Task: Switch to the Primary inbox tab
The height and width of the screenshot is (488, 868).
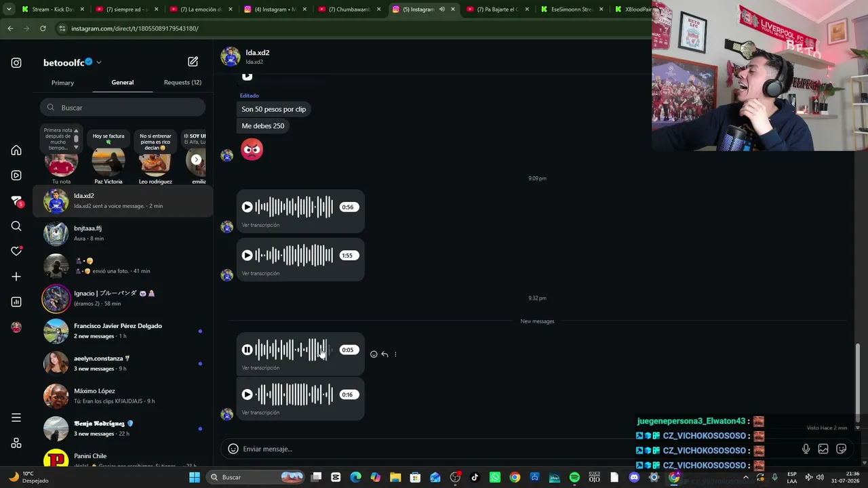Action: [62, 83]
